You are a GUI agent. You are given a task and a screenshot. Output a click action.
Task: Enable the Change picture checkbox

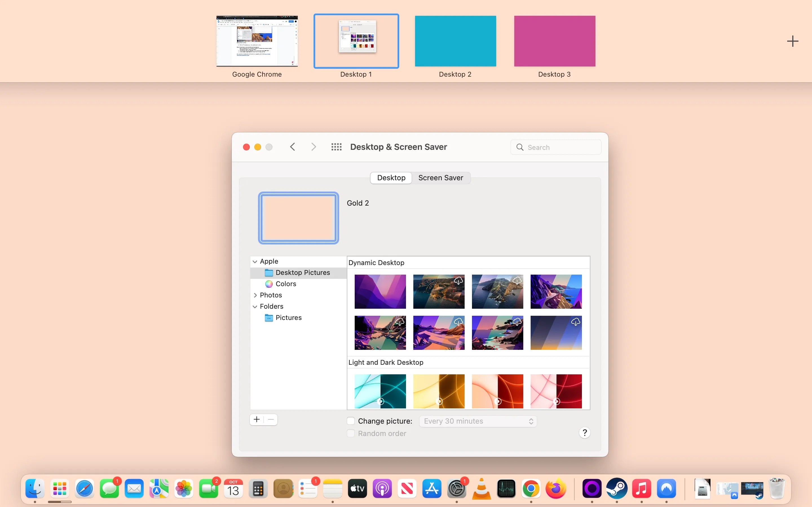351,421
